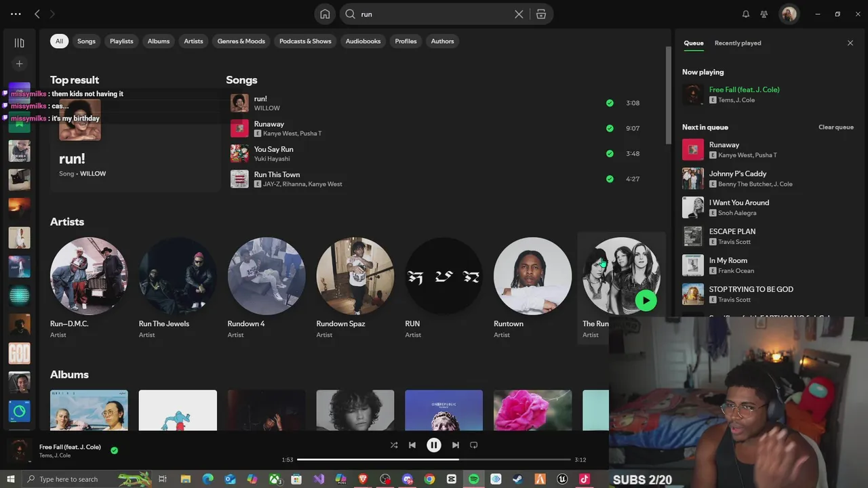Screen dimensions: 868x488
Task: Switch to Queue tab
Action: [x=693, y=43]
